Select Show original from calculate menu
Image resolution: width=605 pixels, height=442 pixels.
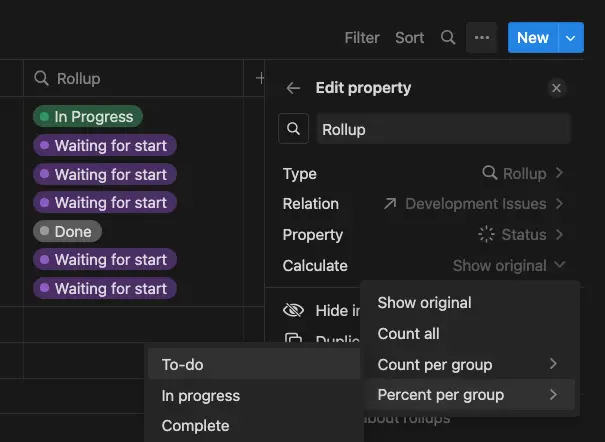pos(424,303)
